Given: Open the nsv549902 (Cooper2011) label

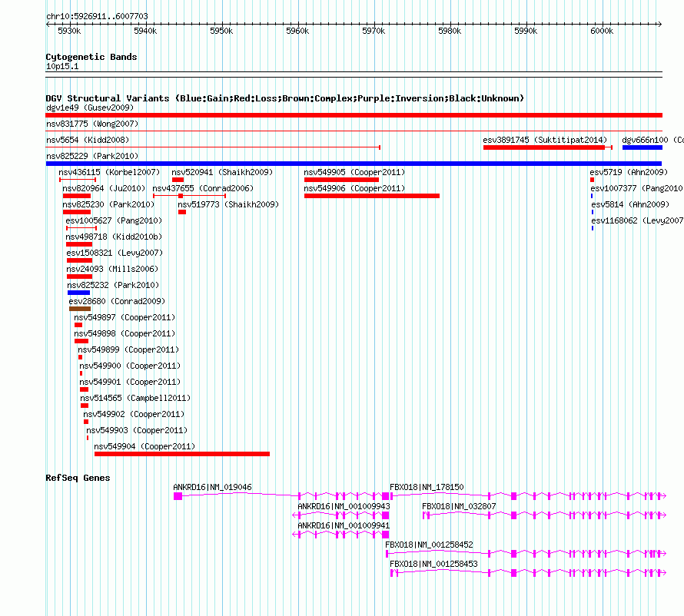Looking at the screenshot, I should tap(134, 414).
